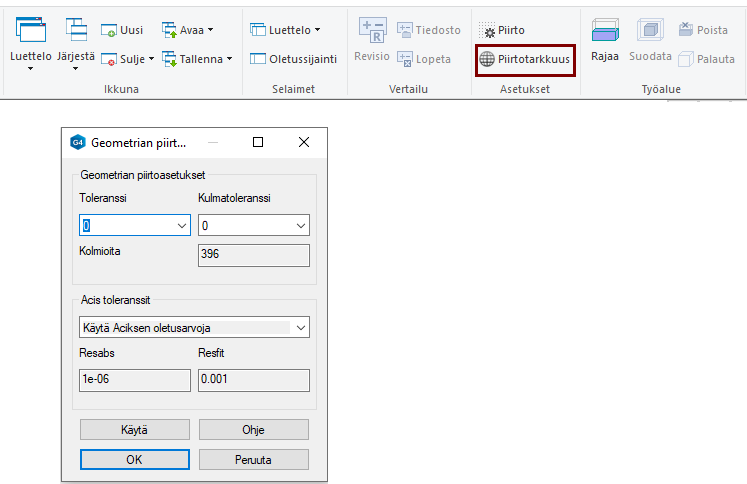Viewport: 747px width, 484px height.
Task: Open the Luettelo browsers dropdown in Selaimet
Action: pos(318,31)
